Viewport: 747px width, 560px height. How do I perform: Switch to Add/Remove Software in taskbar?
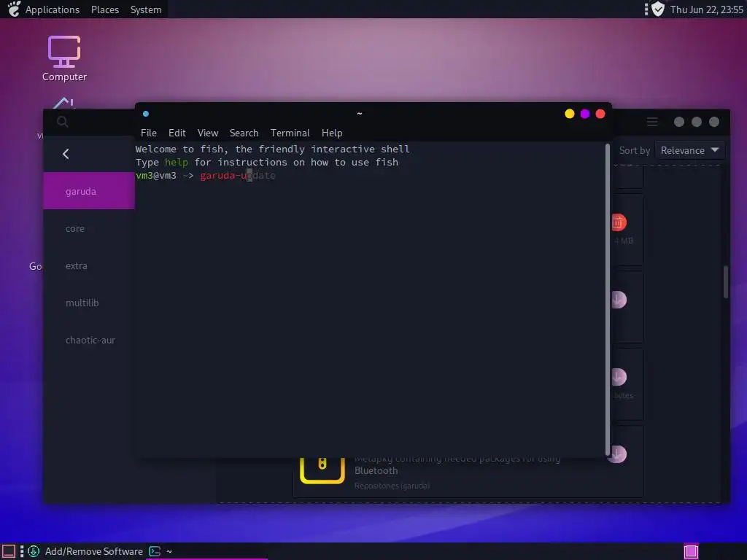(x=86, y=551)
